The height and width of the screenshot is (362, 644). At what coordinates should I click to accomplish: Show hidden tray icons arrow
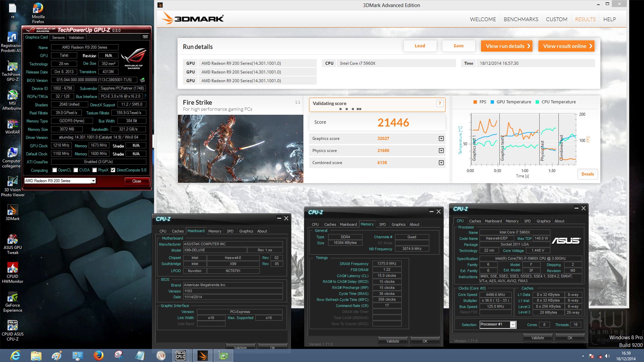[583, 356]
